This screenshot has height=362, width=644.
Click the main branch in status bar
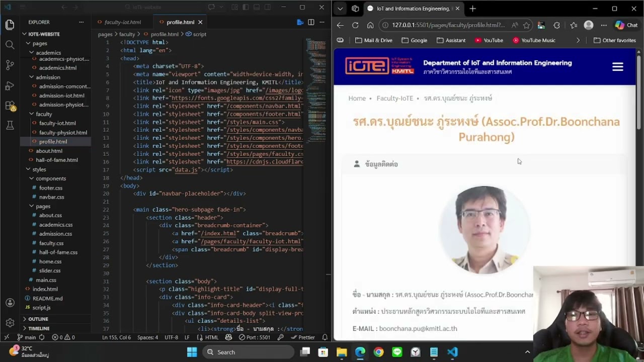point(26,337)
